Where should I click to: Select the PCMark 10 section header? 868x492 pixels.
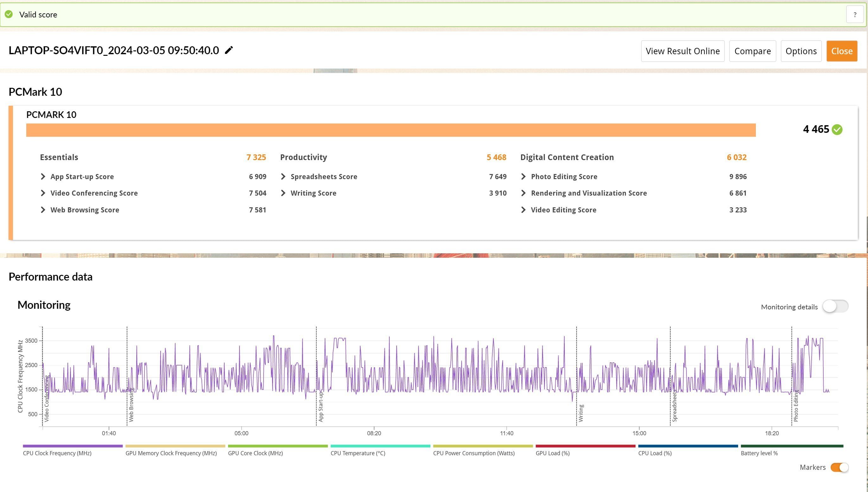pos(35,92)
